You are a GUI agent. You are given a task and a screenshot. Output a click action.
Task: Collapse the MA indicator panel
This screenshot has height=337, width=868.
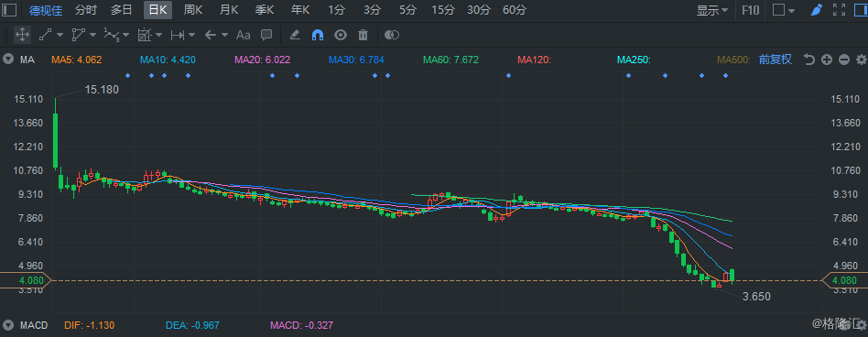[x=8, y=60]
